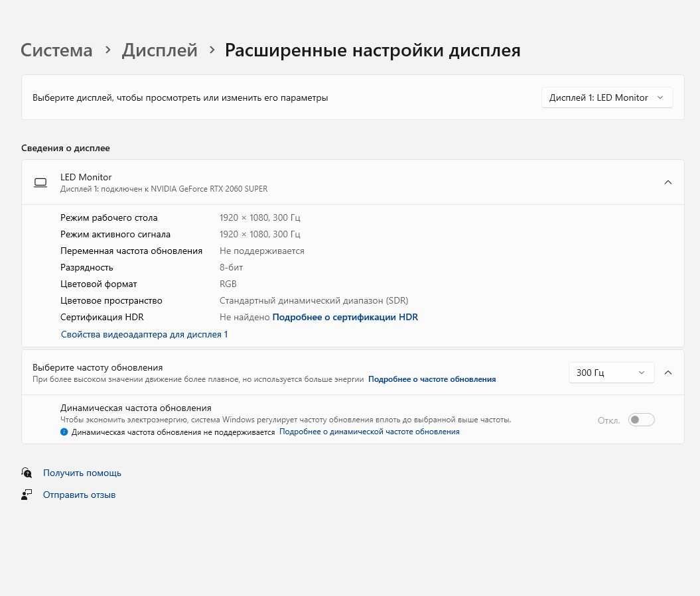Go to Система breadcrumb
Image resolution: width=700 pixels, height=596 pixels.
[56, 50]
